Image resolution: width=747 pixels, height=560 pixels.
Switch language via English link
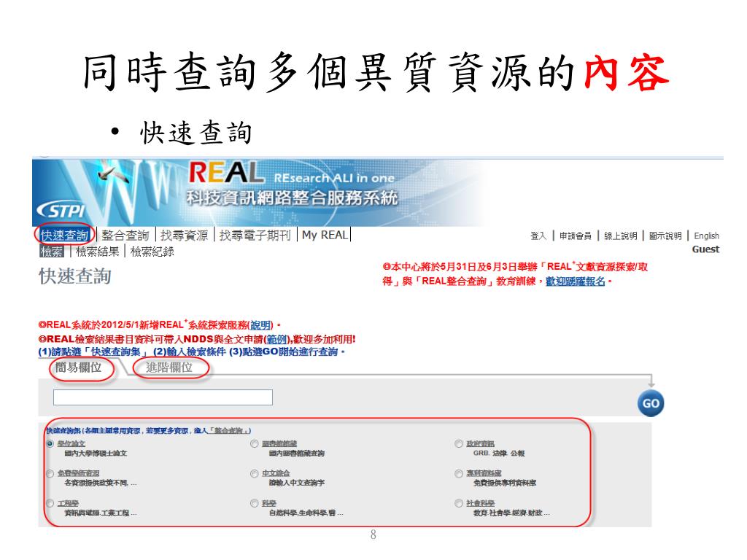click(x=706, y=236)
